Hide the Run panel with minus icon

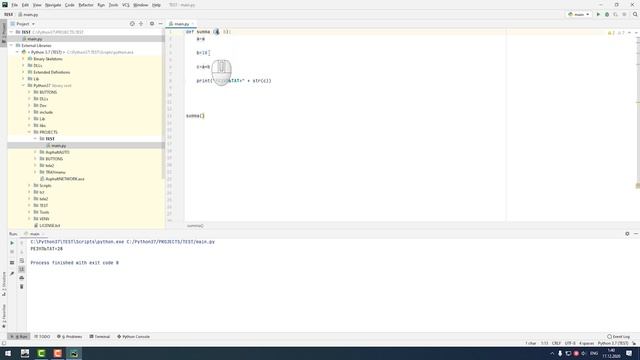coord(636,234)
